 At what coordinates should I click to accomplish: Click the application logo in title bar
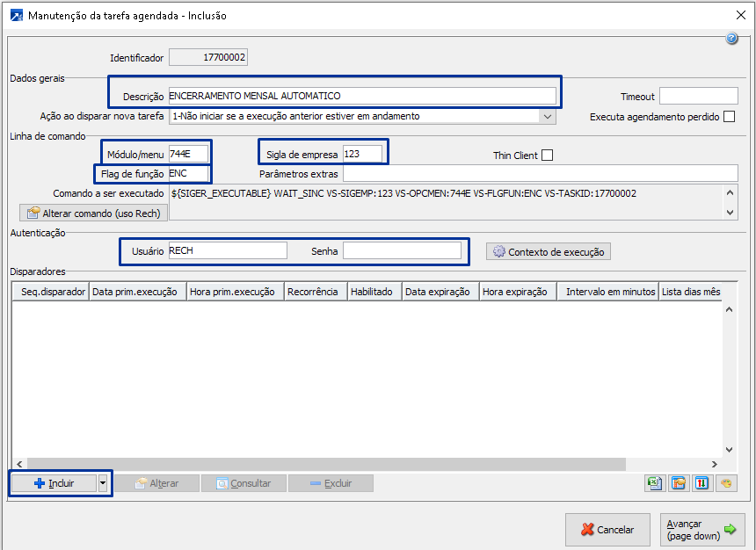(x=17, y=16)
